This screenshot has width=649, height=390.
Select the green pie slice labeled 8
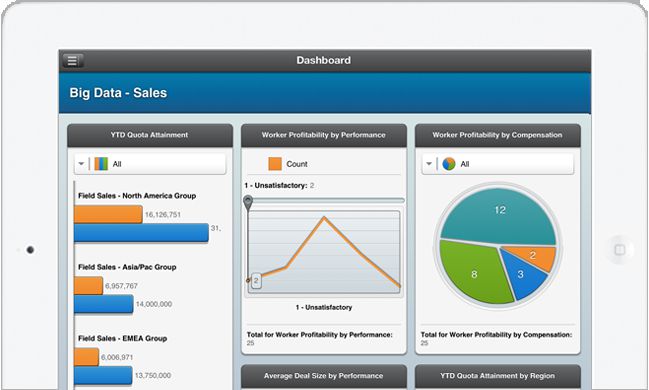coord(474,273)
